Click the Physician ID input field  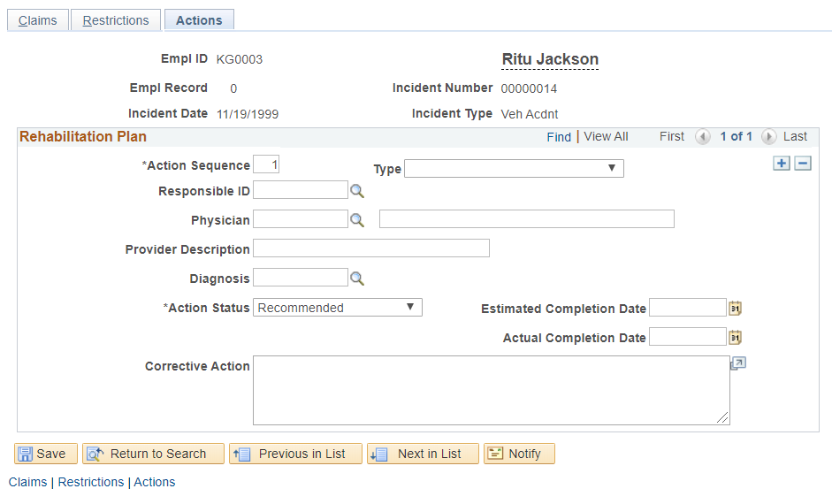(301, 219)
